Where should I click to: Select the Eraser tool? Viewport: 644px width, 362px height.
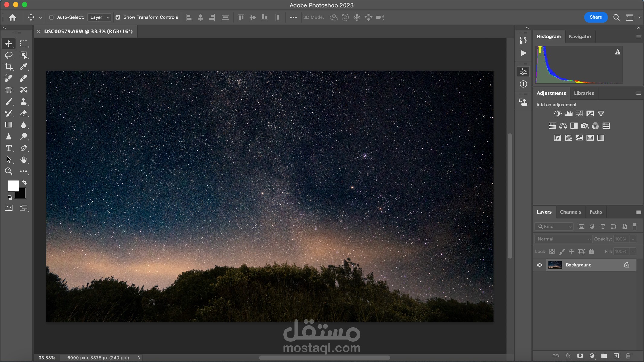[24, 113]
